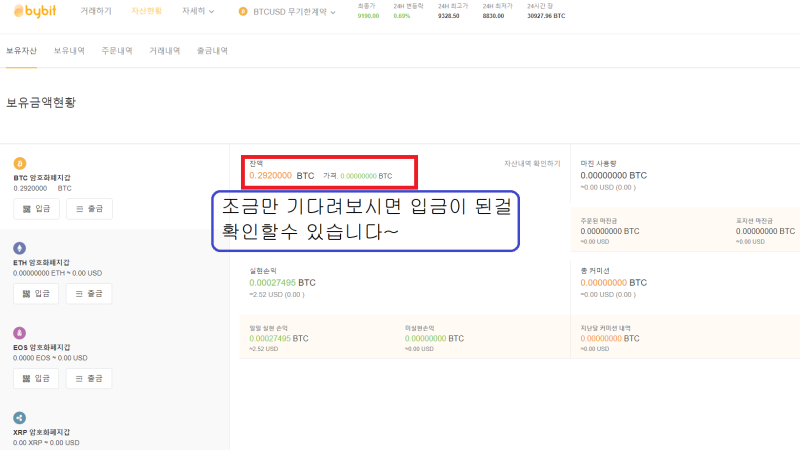The image size is (800, 450).
Task: Open the 자산현황 menu item
Action: coord(146,11)
